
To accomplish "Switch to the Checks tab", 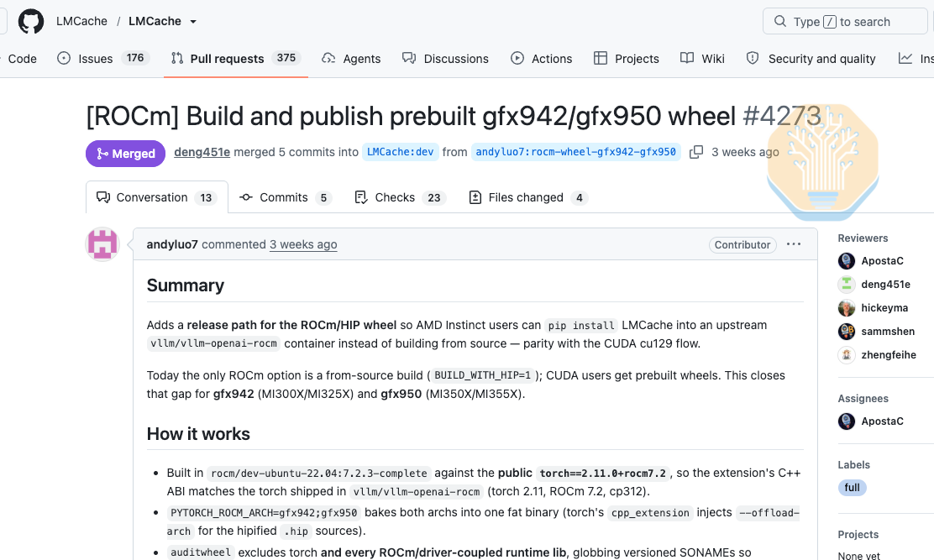I will point(401,197).
